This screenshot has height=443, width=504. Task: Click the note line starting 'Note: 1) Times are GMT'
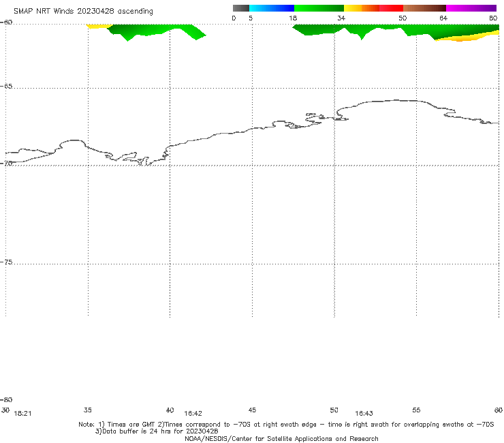pyautogui.click(x=286, y=425)
